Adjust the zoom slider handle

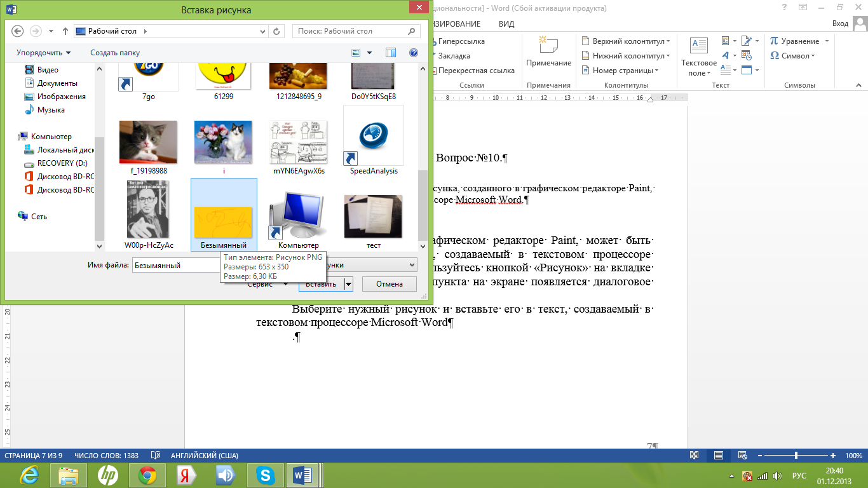[x=796, y=456]
